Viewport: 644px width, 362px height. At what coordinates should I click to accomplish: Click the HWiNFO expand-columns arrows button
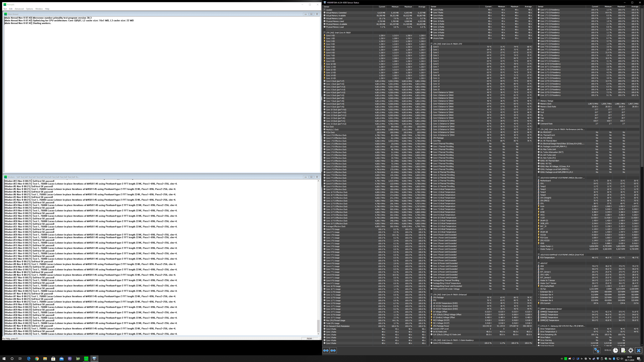(x=326, y=350)
